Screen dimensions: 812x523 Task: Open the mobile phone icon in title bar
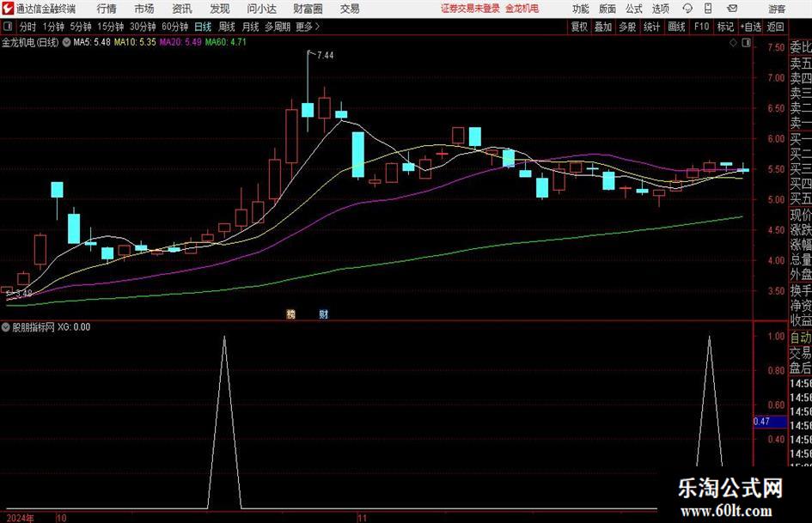(708, 9)
